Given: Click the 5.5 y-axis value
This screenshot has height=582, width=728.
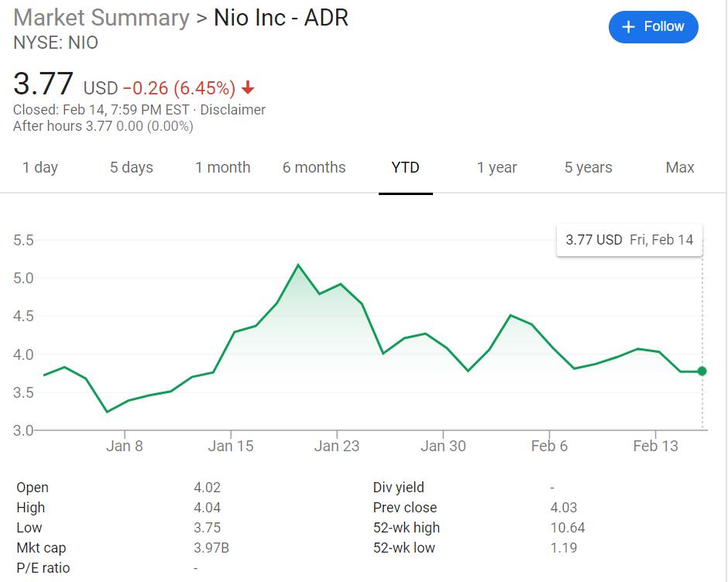Looking at the screenshot, I should [23, 240].
